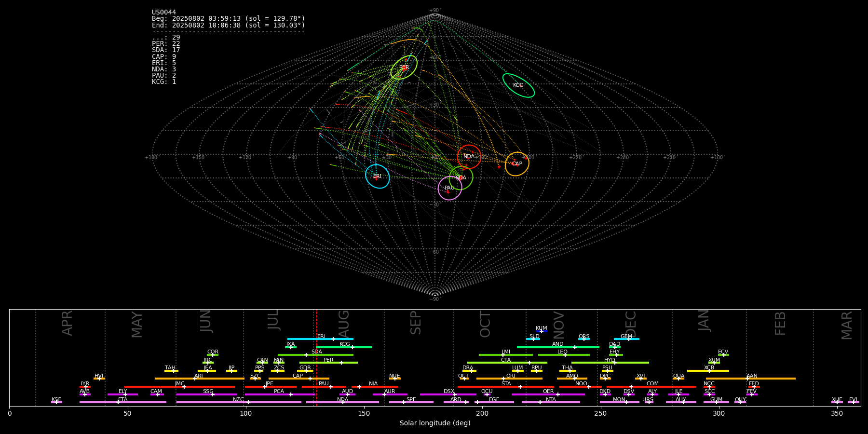Image resolution: width=868 pixels, height=434 pixels.
Task: Click the APR month label
Action: 67,323
